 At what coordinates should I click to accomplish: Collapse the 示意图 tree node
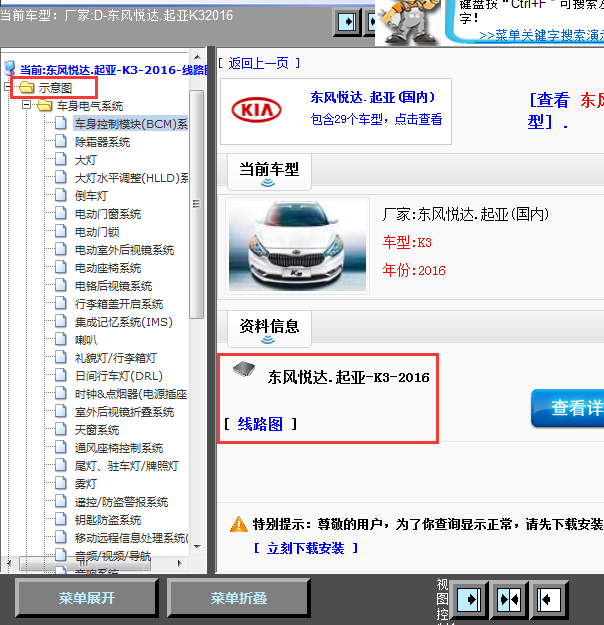point(8,86)
